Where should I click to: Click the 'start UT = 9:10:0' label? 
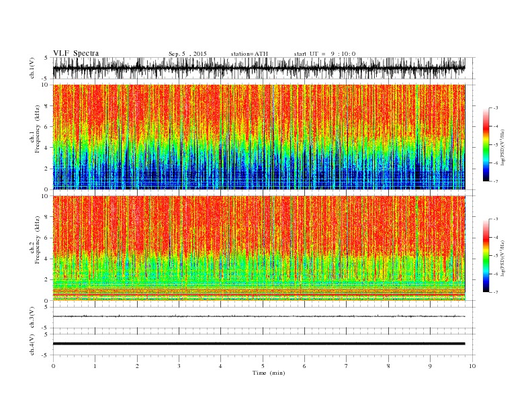point(324,54)
